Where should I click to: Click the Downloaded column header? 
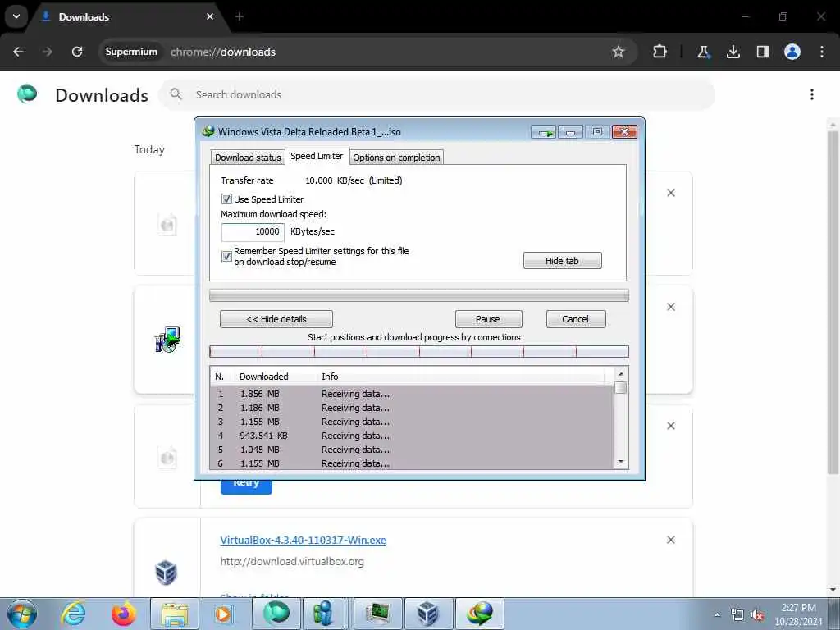tap(263, 377)
